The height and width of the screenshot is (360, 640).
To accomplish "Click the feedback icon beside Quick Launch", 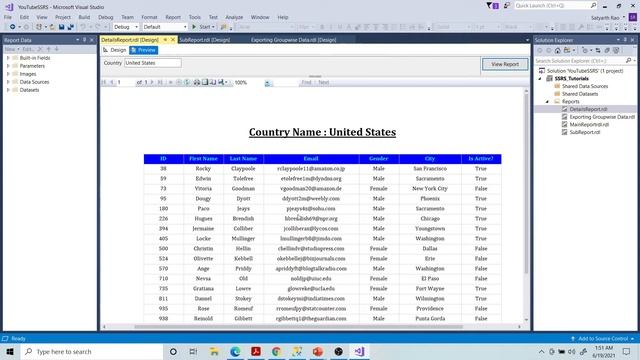I will click(x=507, y=6).
